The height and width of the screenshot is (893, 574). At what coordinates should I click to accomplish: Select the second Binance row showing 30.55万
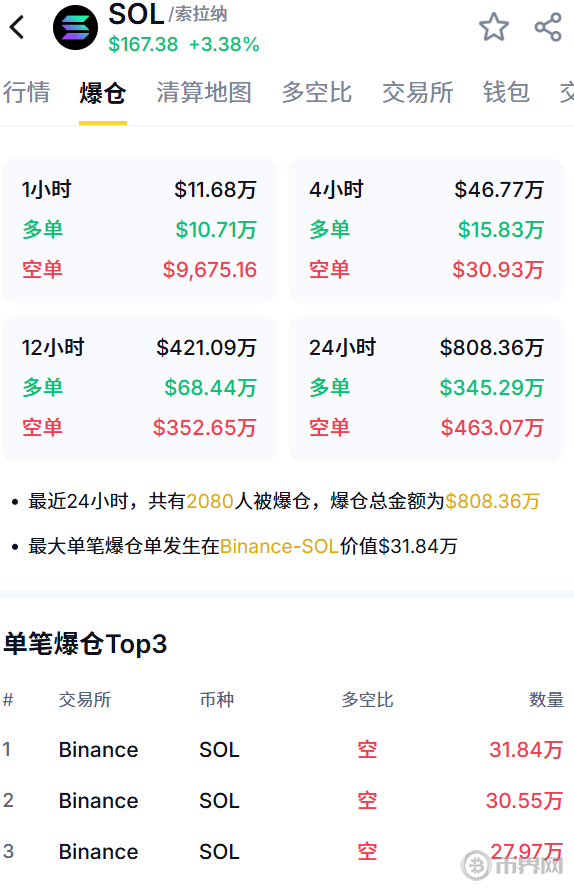tap(283, 801)
